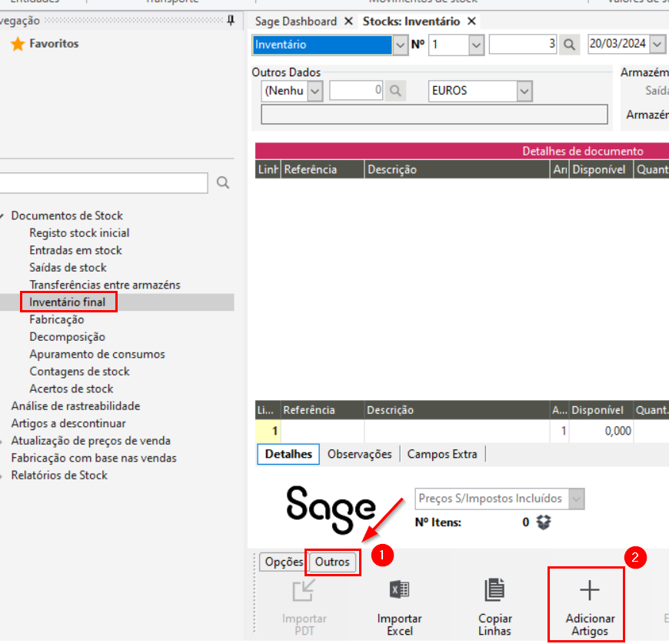
Task: Expand the Atualização de preços de venda node
Action: tap(2, 442)
